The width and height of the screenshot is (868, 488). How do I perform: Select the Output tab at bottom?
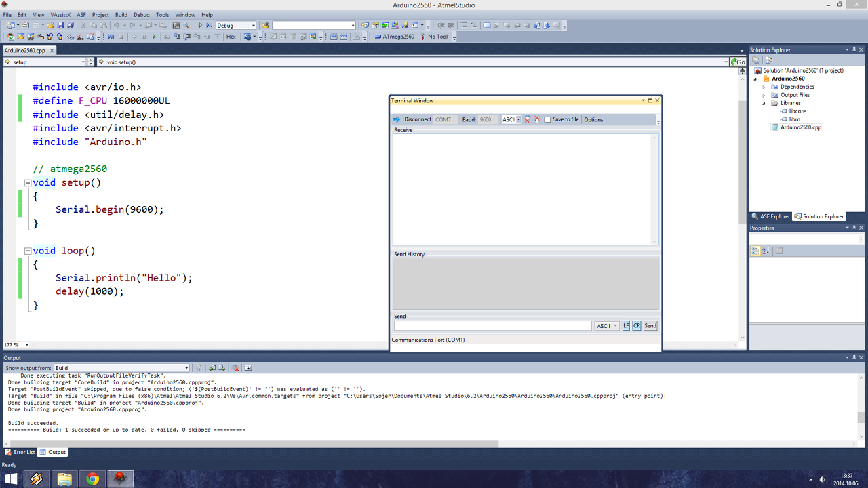click(x=52, y=452)
